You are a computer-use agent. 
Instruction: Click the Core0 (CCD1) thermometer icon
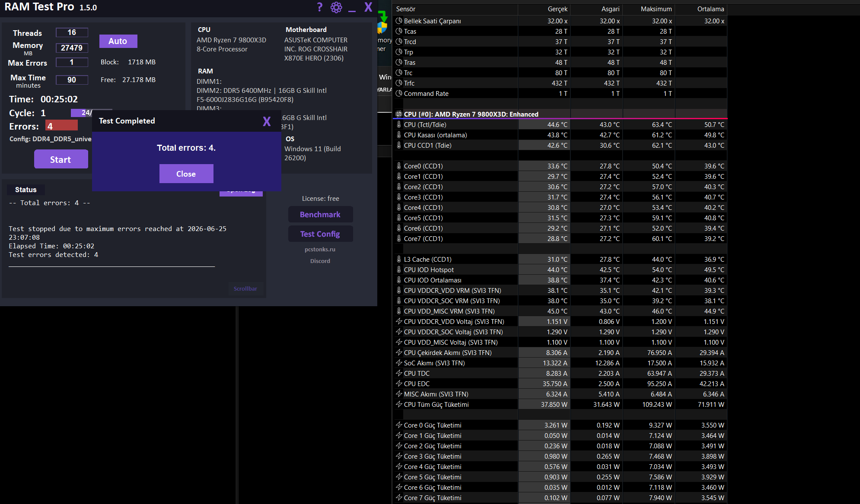pyautogui.click(x=399, y=166)
